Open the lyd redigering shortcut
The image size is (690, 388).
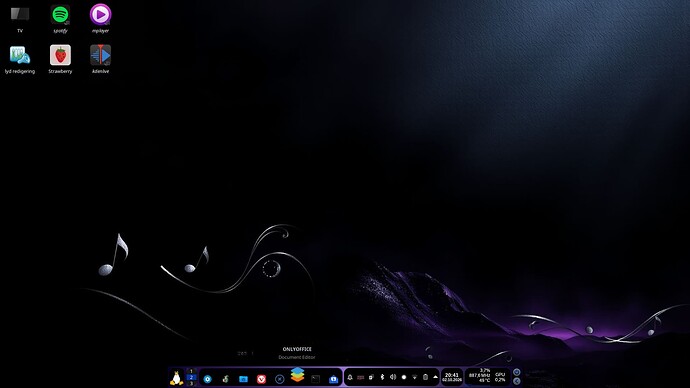[x=20, y=59]
